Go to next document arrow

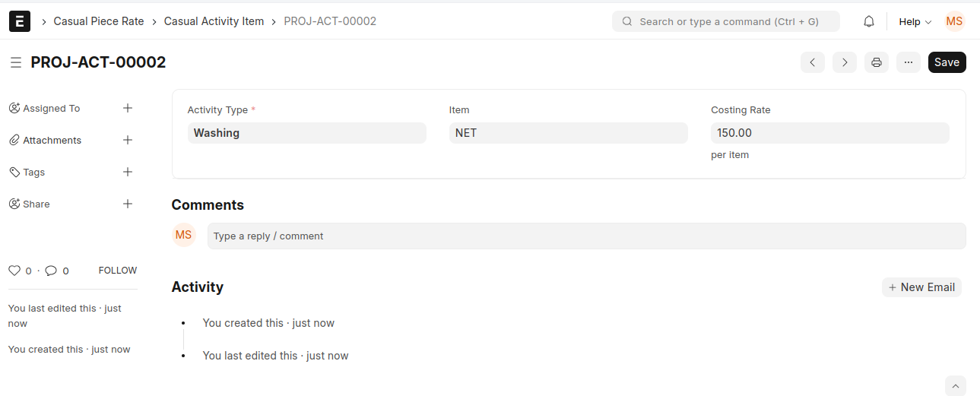[845, 62]
